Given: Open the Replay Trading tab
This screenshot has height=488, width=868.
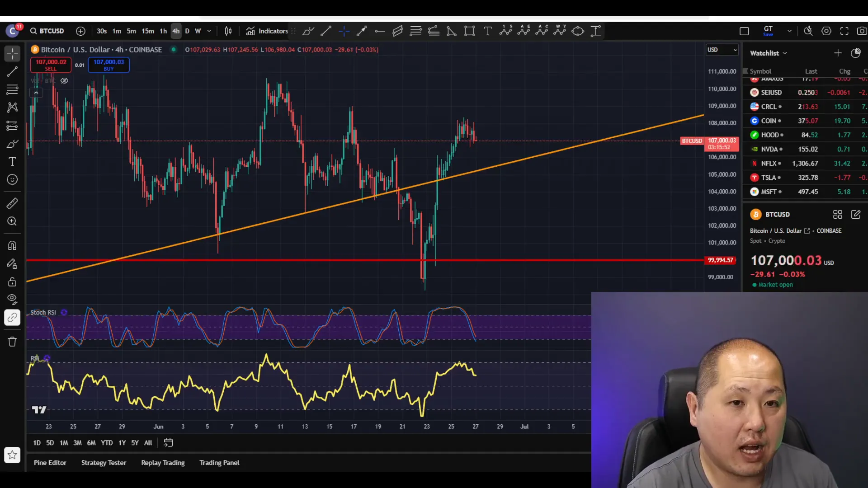Looking at the screenshot, I should (163, 463).
